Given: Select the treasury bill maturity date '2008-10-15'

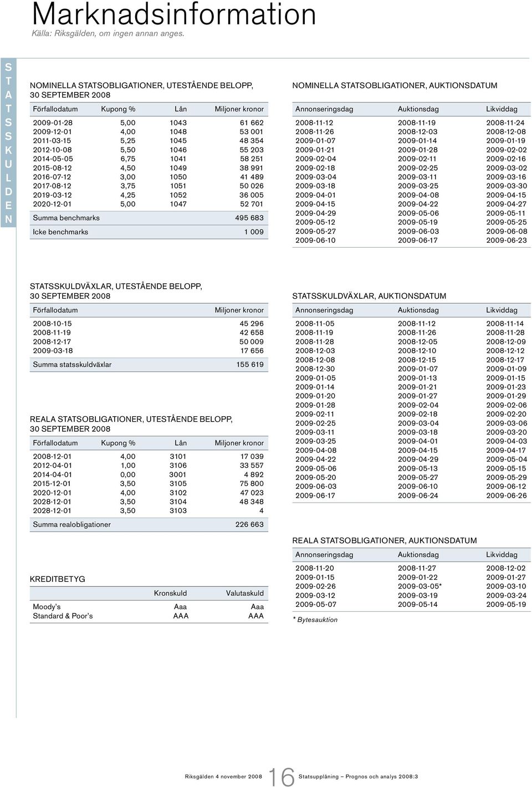Looking at the screenshot, I should pyautogui.click(x=52, y=324).
